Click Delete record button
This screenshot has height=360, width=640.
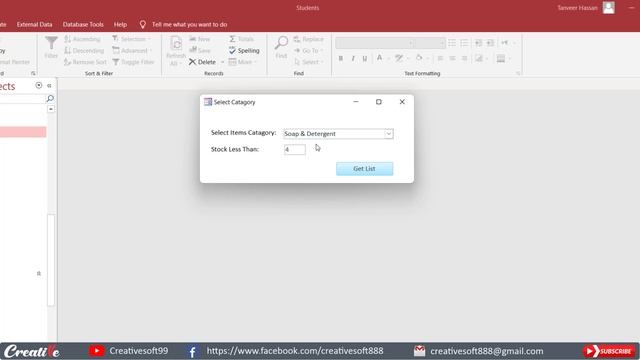(202, 62)
